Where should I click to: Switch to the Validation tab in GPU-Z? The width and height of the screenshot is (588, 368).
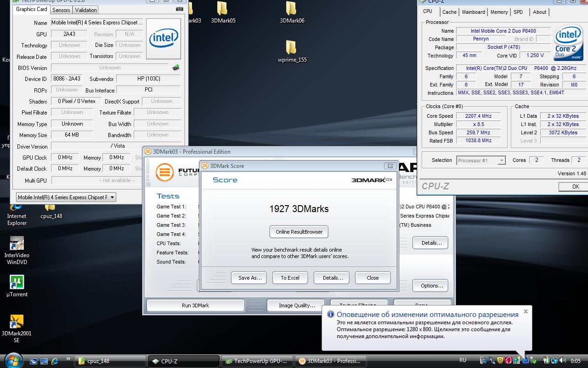[x=86, y=10]
